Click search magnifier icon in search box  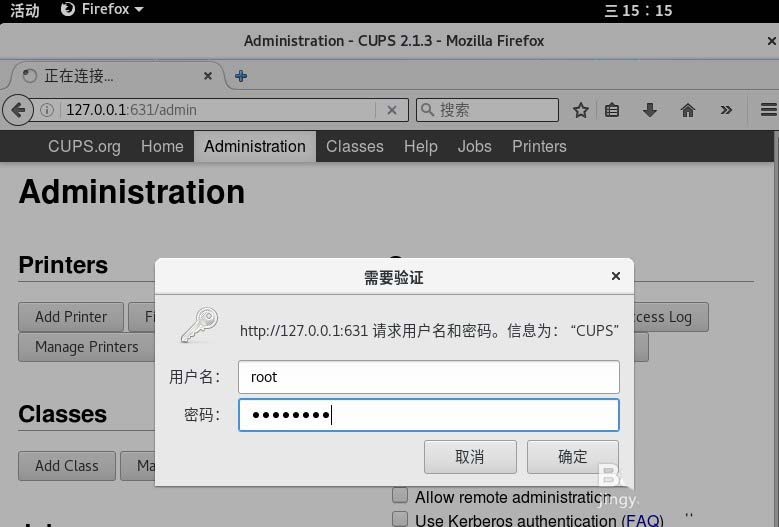[427, 109]
